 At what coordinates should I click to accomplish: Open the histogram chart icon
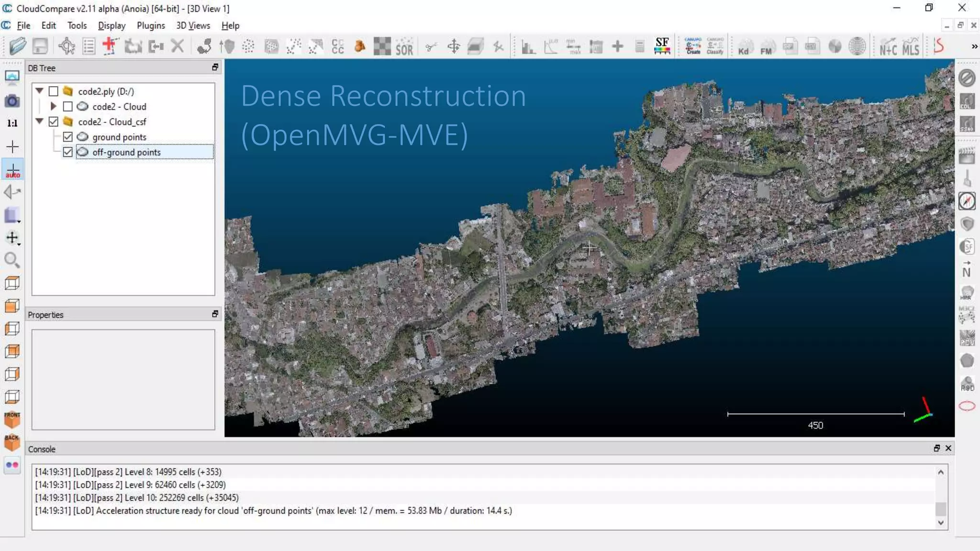pyautogui.click(x=528, y=46)
